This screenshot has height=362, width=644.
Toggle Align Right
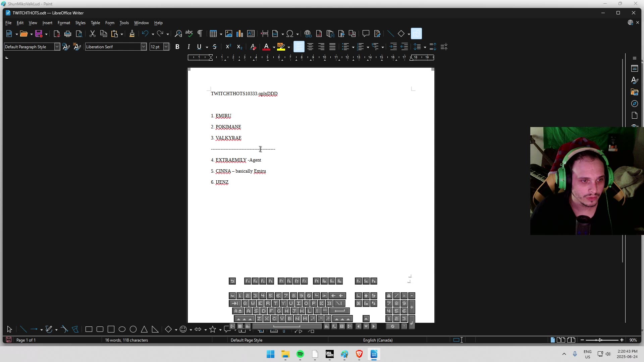[x=321, y=47]
